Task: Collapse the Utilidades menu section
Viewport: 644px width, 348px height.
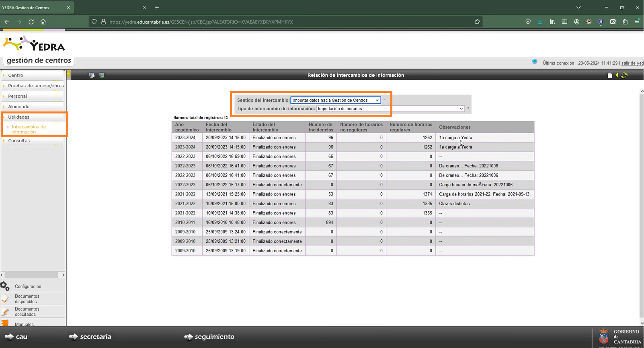Action: pyautogui.click(x=33, y=117)
